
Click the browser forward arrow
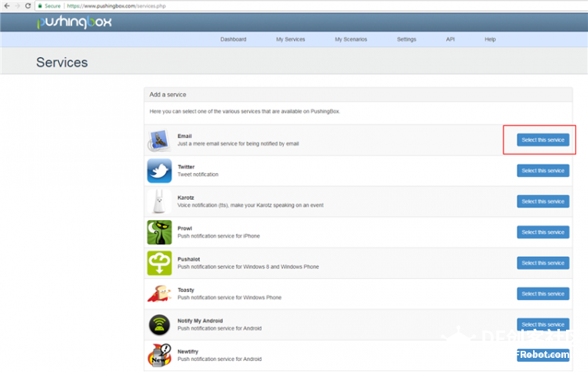[x=17, y=5]
